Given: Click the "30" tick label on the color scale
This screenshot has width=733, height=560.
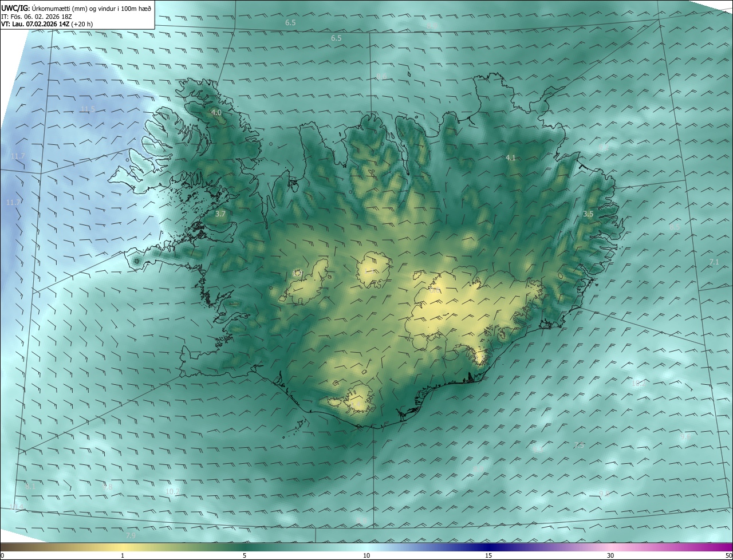Looking at the screenshot, I should click(610, 555).
